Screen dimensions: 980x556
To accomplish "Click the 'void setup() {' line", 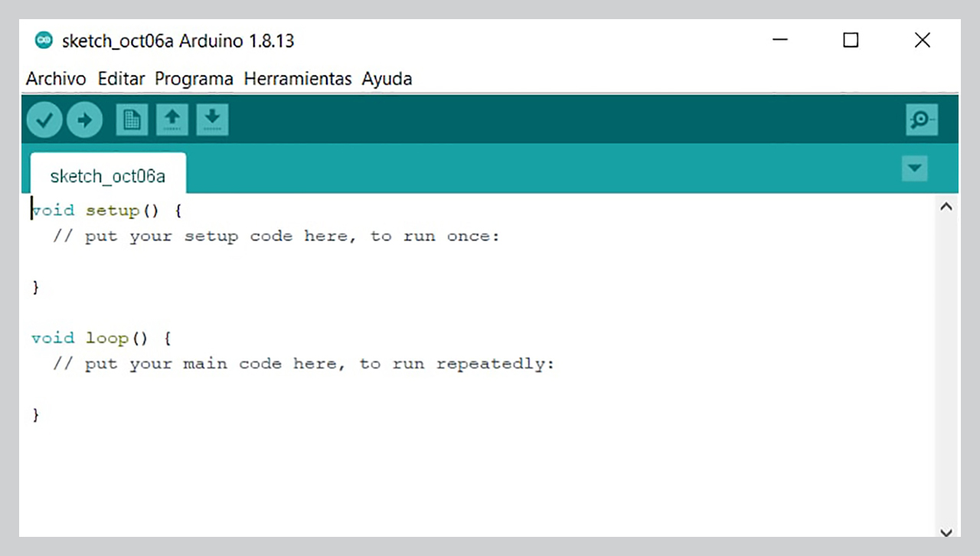I will [x=106, y=211].
